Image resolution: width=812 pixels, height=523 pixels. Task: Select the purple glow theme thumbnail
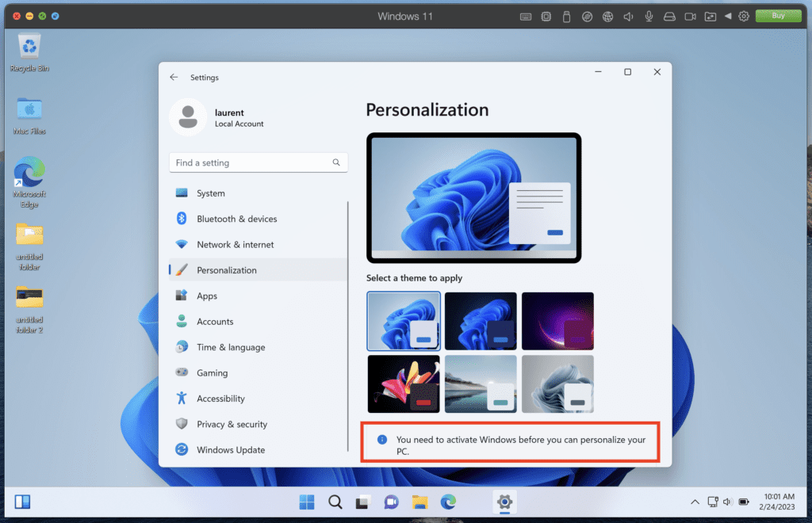[557, 321]
